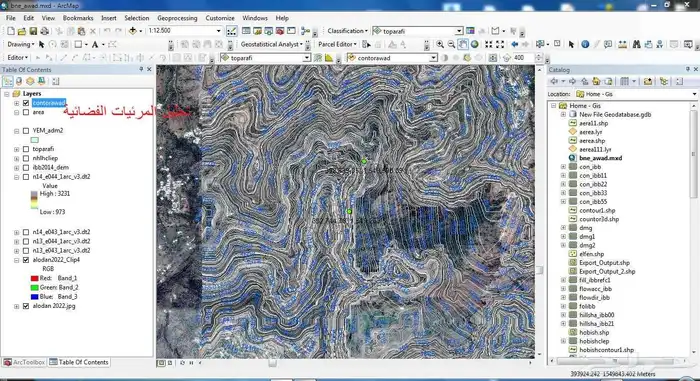The height and width of the screenshot is (381, 700).
Task: Click the Red Band_1 color swatch
Action: click(34, 278)
